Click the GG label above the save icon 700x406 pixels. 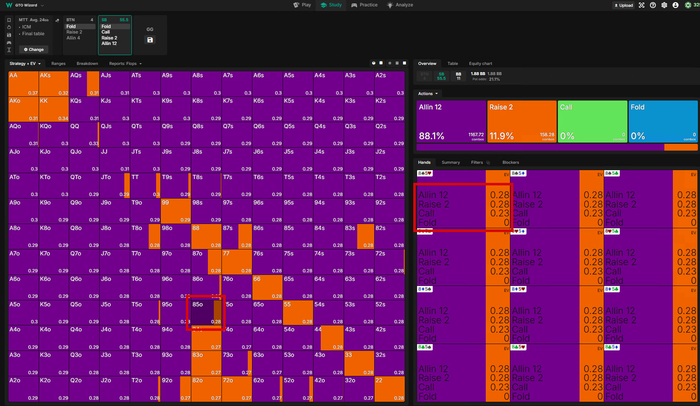(x=150, y=29)
